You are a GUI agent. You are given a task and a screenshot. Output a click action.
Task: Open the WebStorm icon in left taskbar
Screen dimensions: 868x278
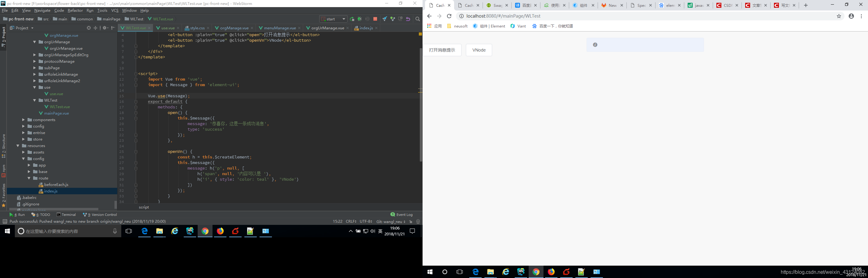coord(190,231)
